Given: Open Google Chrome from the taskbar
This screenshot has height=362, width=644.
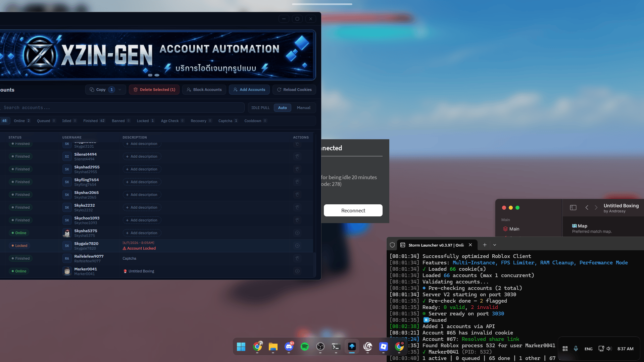Looking at the screenshot, I should (257, 347).
